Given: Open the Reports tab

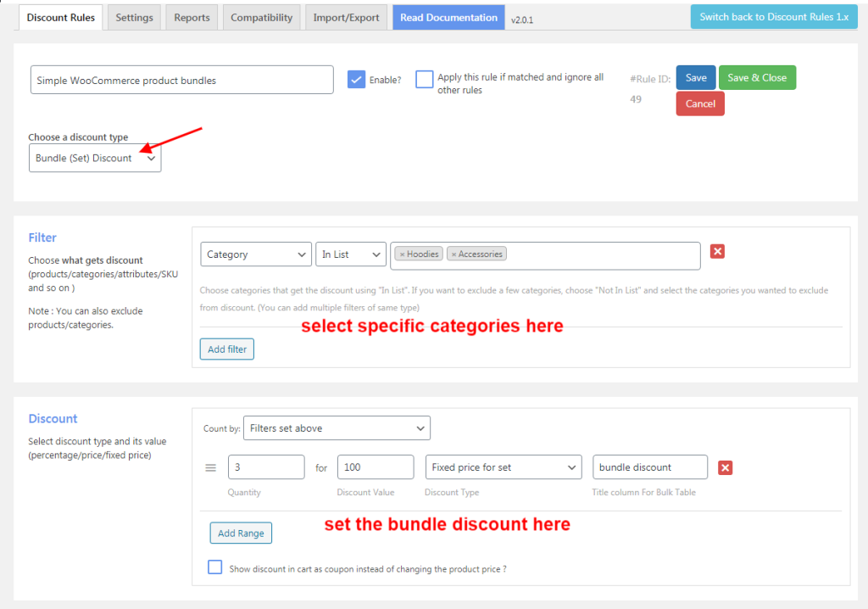Looking at the screenshot, I should 192,16.
